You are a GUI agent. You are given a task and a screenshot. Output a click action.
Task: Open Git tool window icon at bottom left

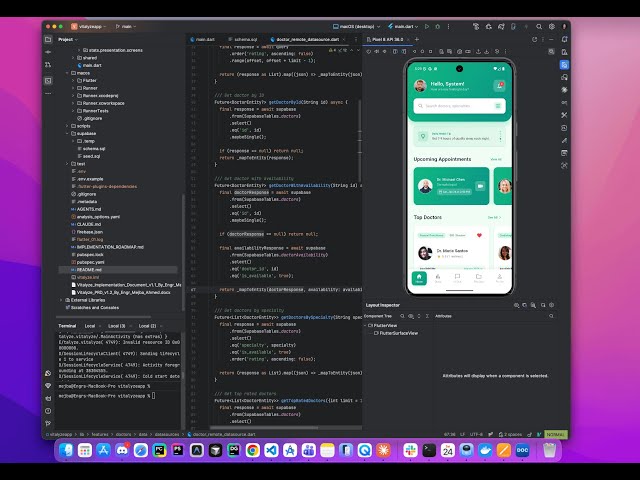pos(48,424)
